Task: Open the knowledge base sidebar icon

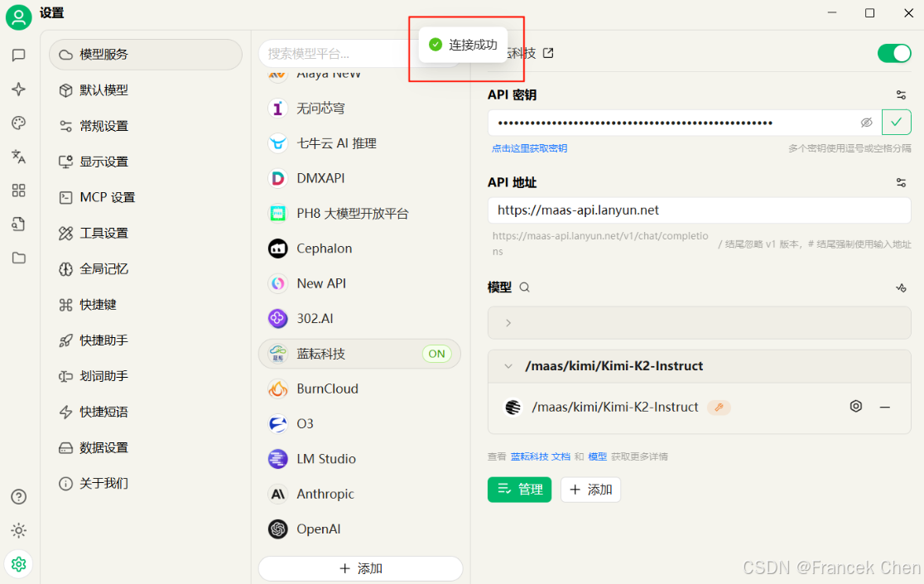Action: tap(19, 224)
